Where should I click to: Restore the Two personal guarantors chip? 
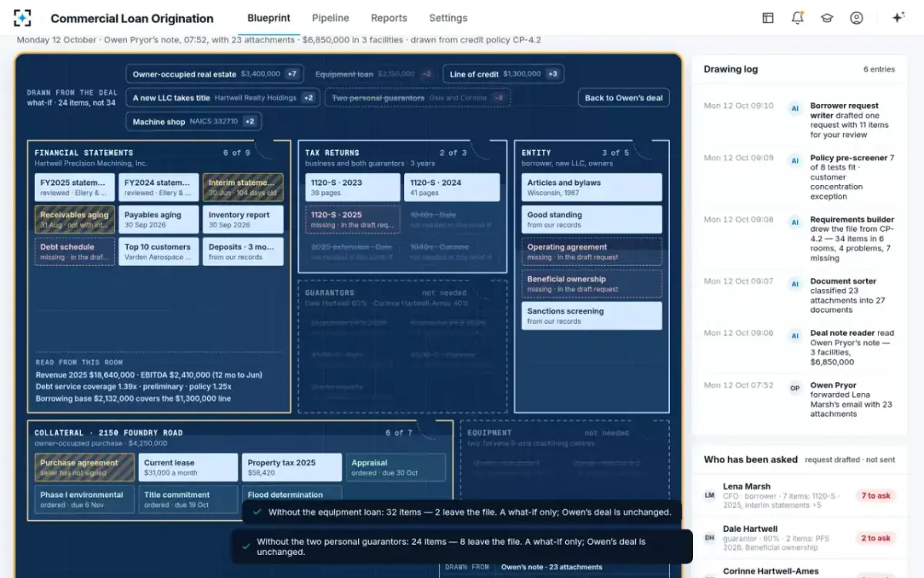pyautogui.click(x=418, y=98)
